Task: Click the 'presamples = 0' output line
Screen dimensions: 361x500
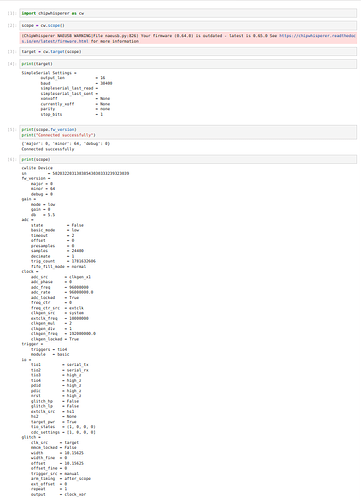Action: 53,246
